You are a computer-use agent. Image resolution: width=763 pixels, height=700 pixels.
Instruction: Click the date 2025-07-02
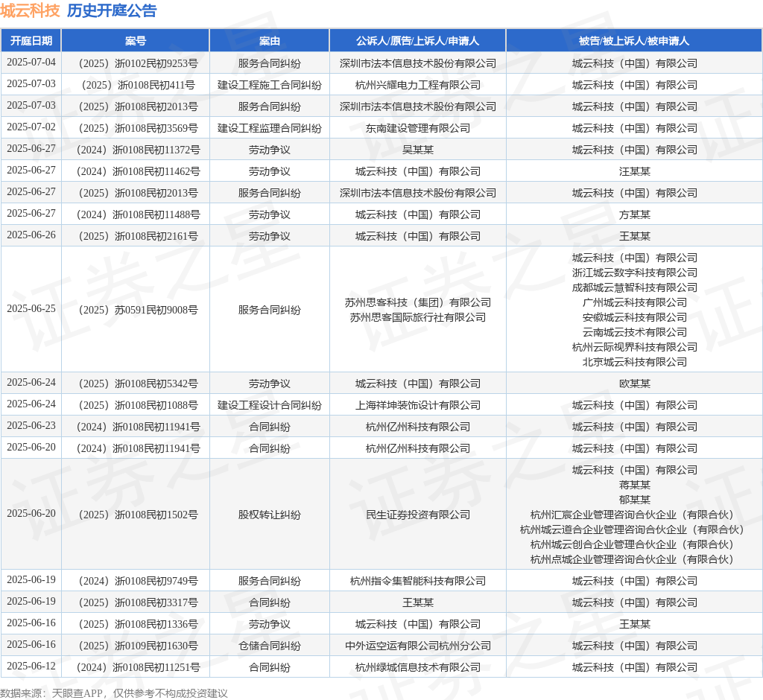(31, 127)
